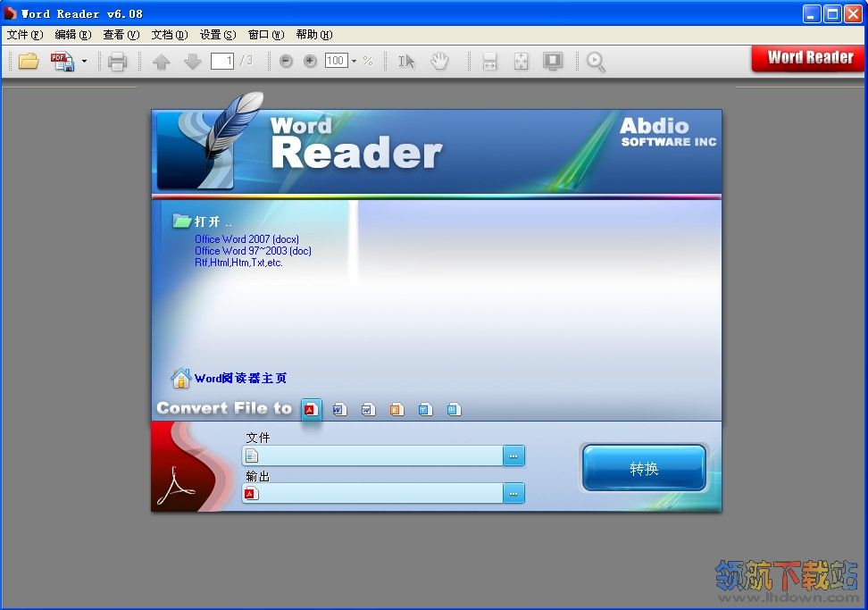Open the 窗口(W) menu
Viewport: 868px width, 610px height.
[266, 35]
